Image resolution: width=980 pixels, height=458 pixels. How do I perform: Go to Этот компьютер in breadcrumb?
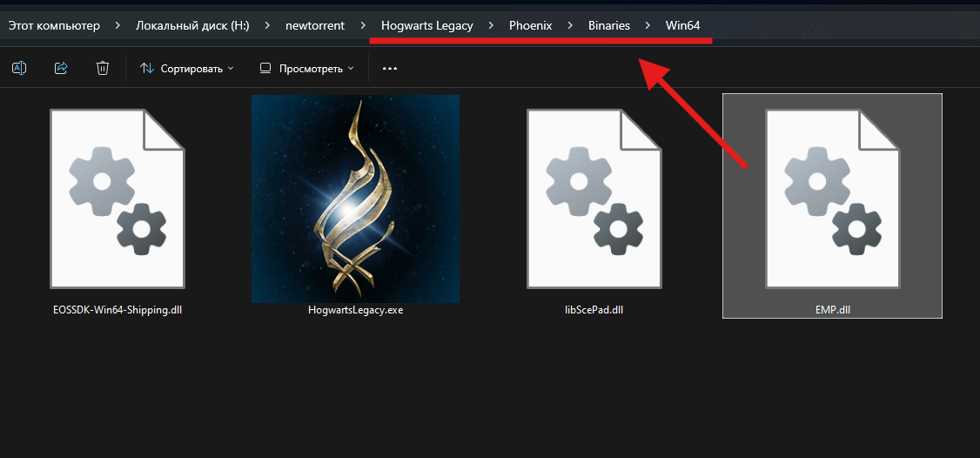pos(54,25)
